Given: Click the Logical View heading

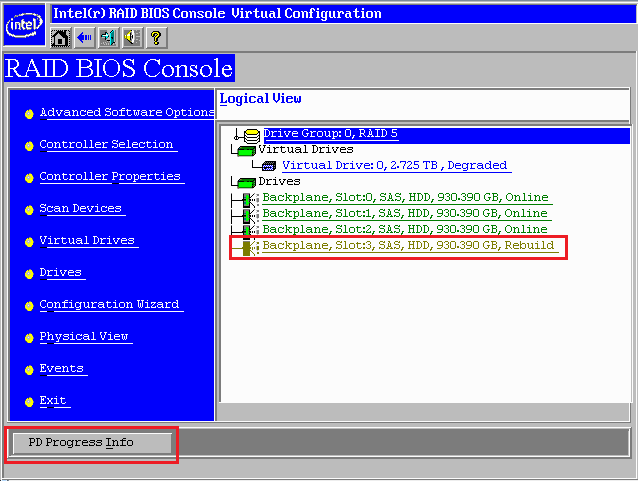Looking at the screenshot, I should point(260,99).
